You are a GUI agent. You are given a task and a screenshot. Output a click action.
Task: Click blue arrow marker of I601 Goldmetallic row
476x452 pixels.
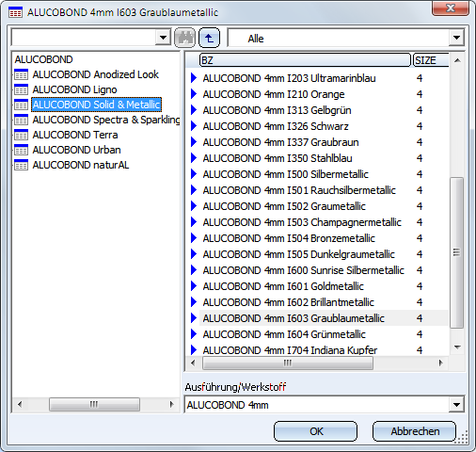194,286
